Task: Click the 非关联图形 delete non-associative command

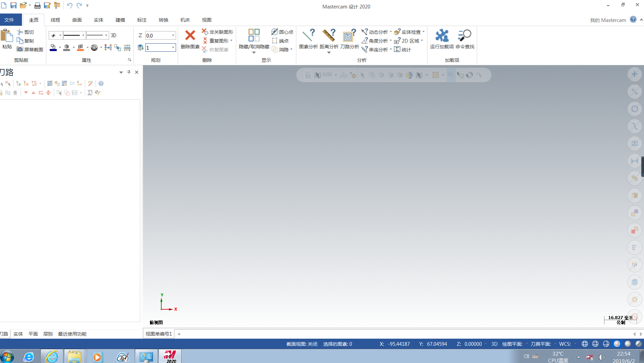Action: (218, 32)
